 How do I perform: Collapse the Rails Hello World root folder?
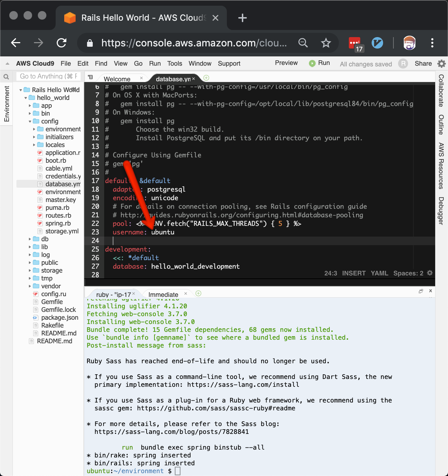(x=21, y=90)
